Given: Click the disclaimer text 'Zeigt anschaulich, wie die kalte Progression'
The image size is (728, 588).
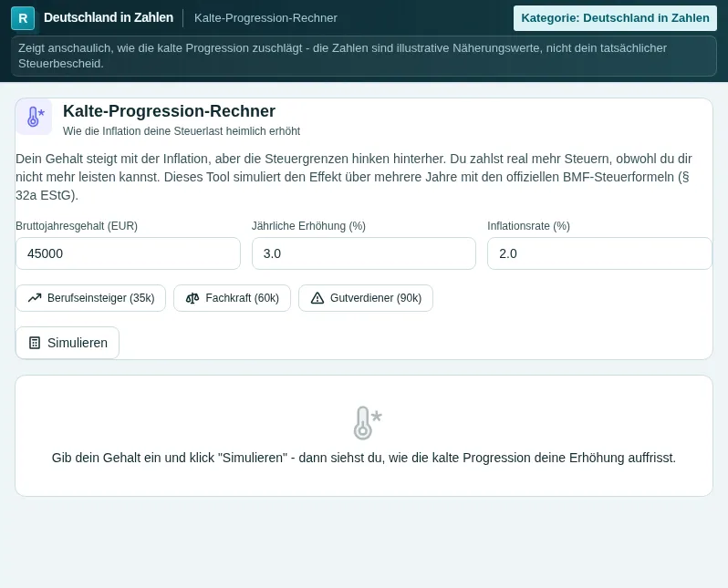Looking at the screenshot, I should coord(343,56).
